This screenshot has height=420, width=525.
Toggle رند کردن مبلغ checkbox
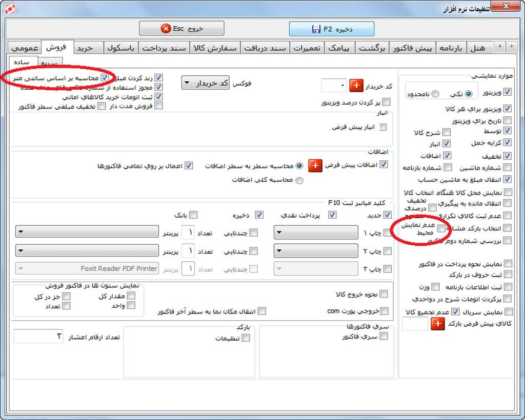tap(159, 77)
